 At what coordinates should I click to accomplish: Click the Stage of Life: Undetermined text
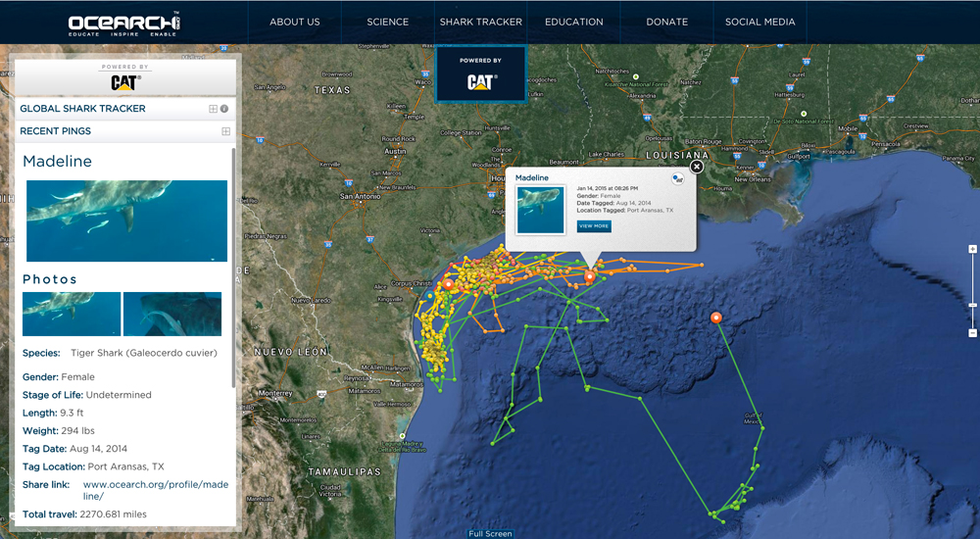[x=87, y=395]
